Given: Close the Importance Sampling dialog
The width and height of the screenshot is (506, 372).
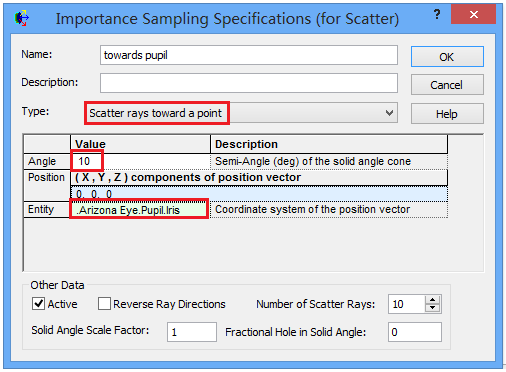Looking at the screenshot, I should pyautogui.click(x=473, y=14).
